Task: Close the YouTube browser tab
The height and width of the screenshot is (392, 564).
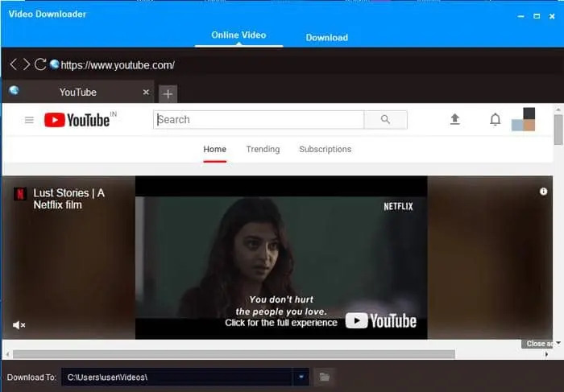Action: [146, 93]
